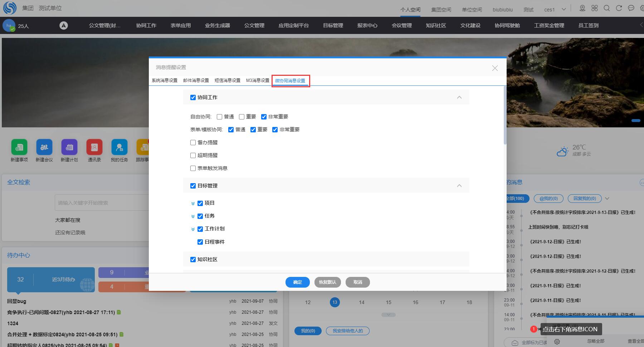This screenshot has width=644, height=347.
Task: Collapse the 协同工作 section chevron
Action: [x=459, y=97]
